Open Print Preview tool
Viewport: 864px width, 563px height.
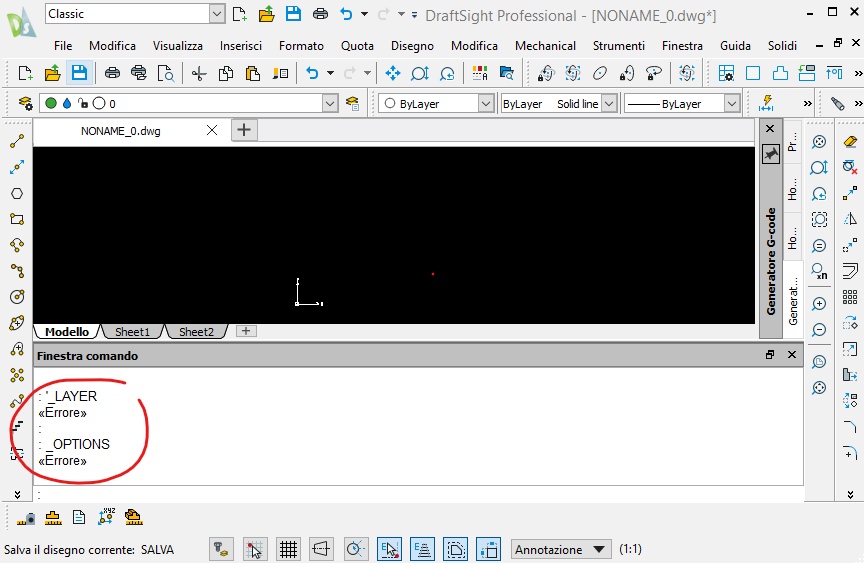[x=166, y=73]
